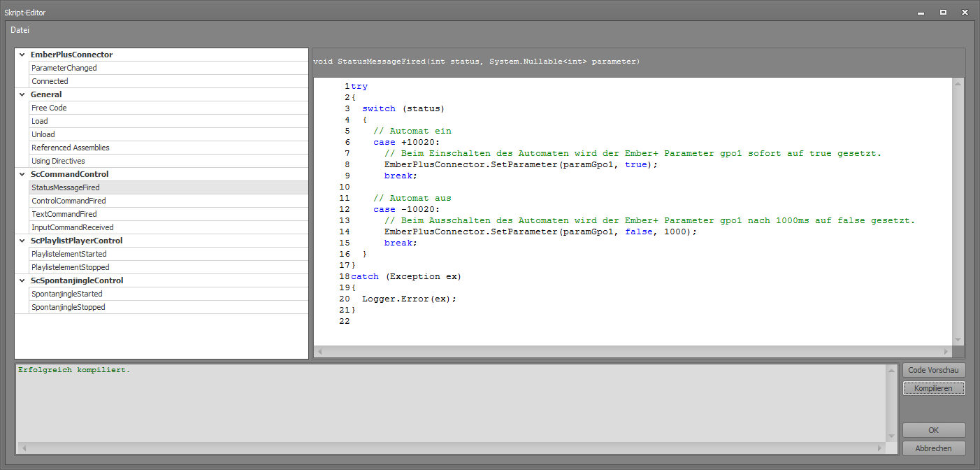Click the 'Logger.Error(ex);' code line
The width and height of the screenshot is (980, 470).
coord(409,299)
